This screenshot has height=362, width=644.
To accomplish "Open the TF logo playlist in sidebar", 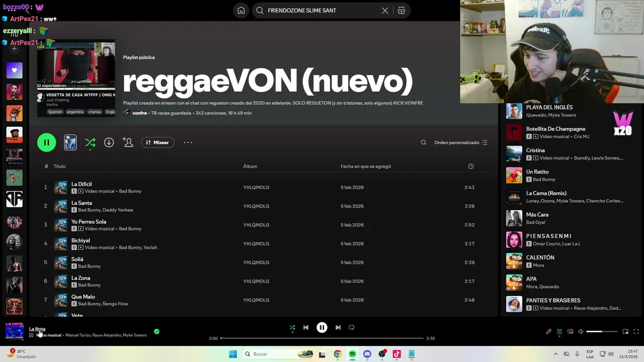I will point(14,199).
